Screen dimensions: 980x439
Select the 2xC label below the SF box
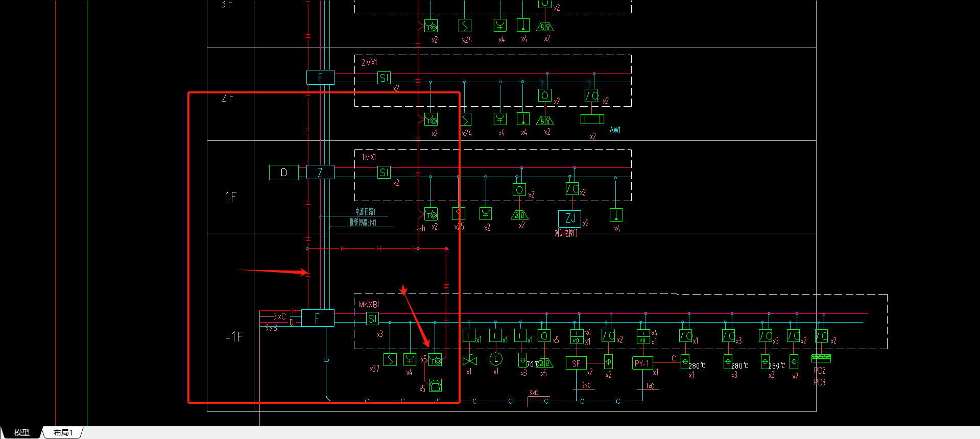click(x=586, y=385)
